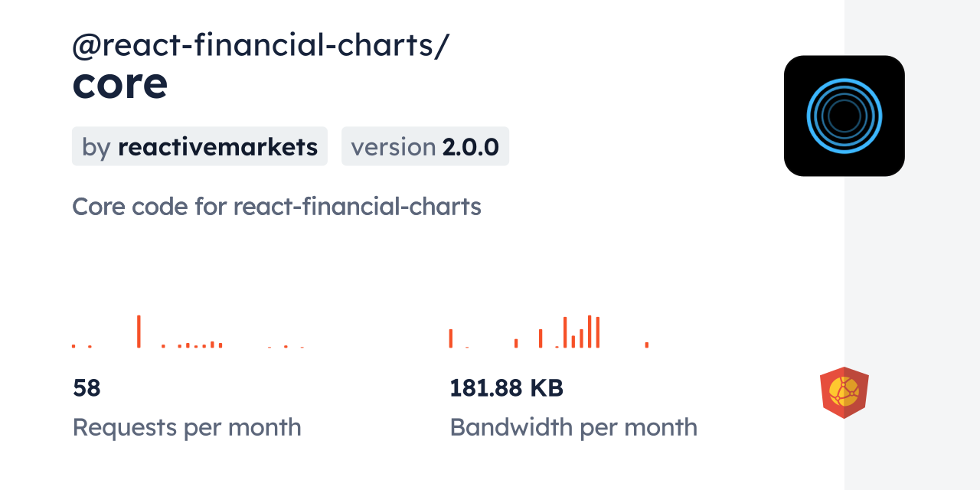Click the tallest bar in bandwidth chart
980x490 pixels.
pos(590,332)
